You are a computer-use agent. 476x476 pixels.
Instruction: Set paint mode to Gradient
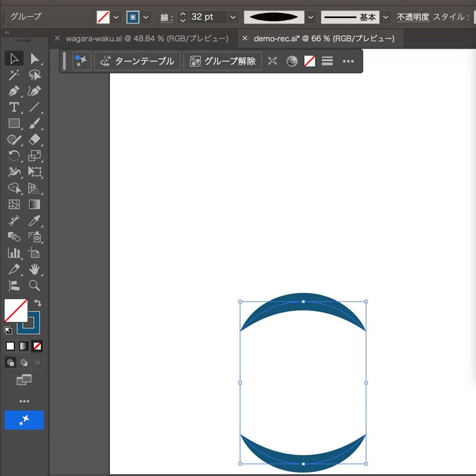(24, 346)
